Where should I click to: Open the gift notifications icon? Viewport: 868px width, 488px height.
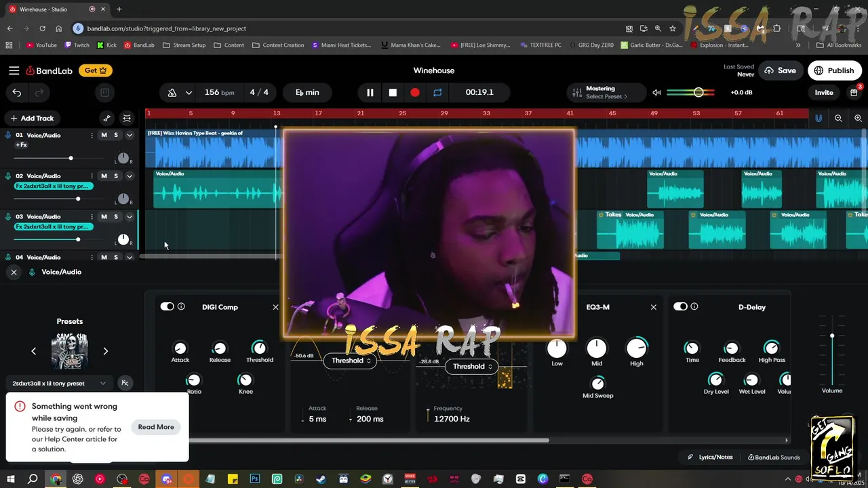tap(854, 92)
